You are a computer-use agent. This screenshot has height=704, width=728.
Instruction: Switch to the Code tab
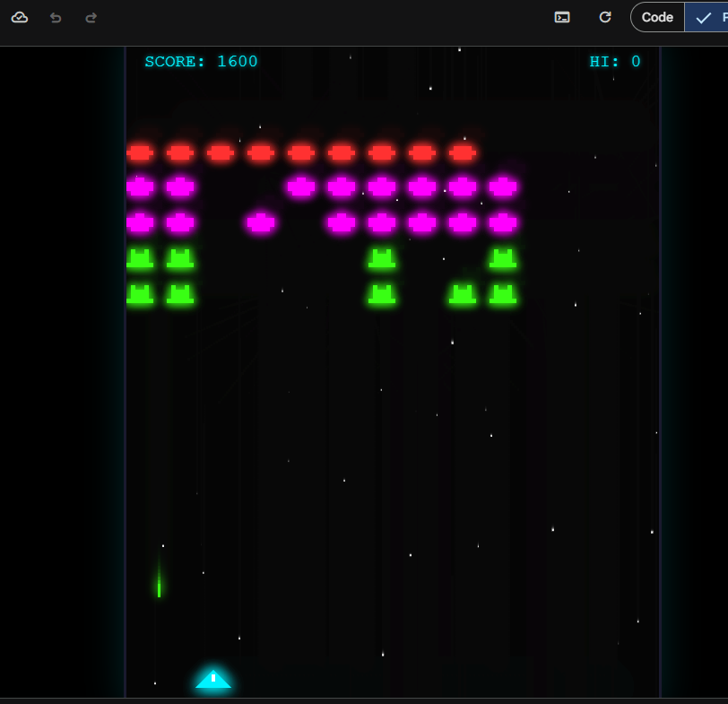tap(657, 17)
